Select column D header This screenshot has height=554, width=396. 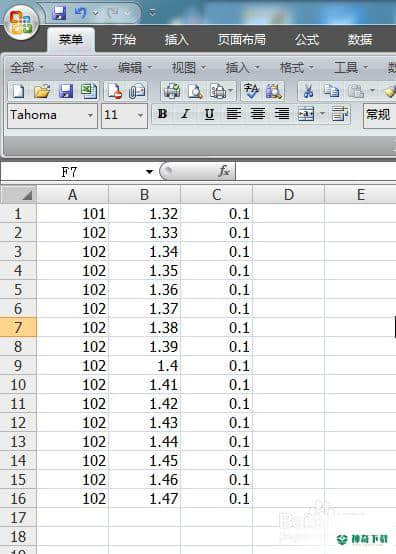click(289, 194)
